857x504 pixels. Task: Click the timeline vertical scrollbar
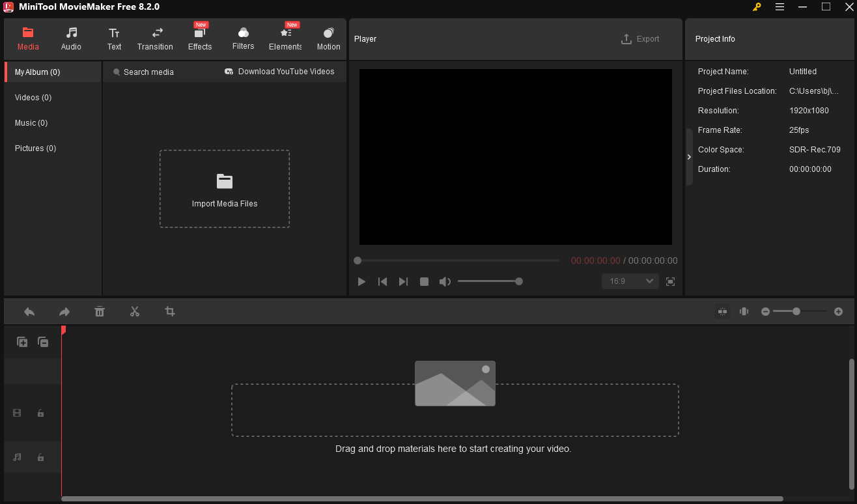(851, 423)
